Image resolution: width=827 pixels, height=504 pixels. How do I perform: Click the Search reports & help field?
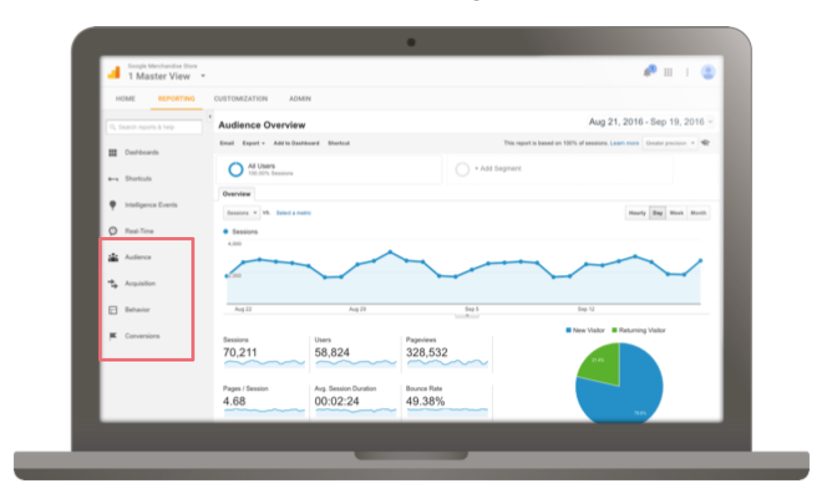[x=154, y=127]
